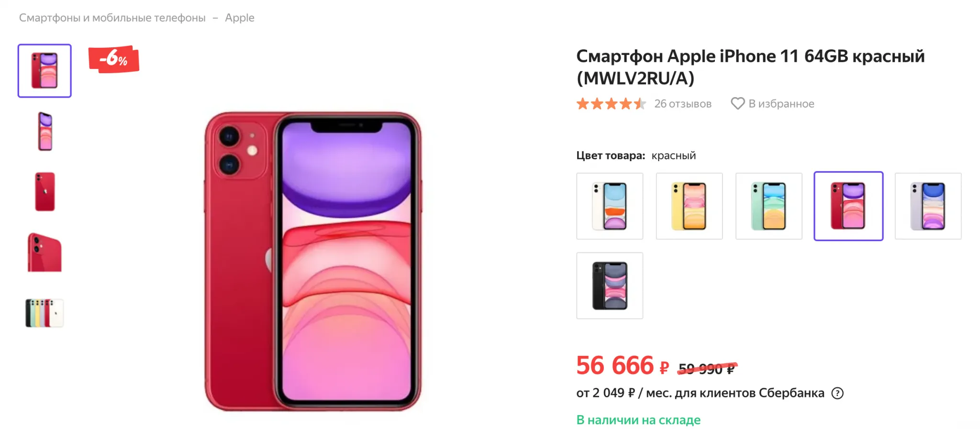Open the Sberbank installment info question mark icon
Screen dimensions: 980x429
point(837,393)
